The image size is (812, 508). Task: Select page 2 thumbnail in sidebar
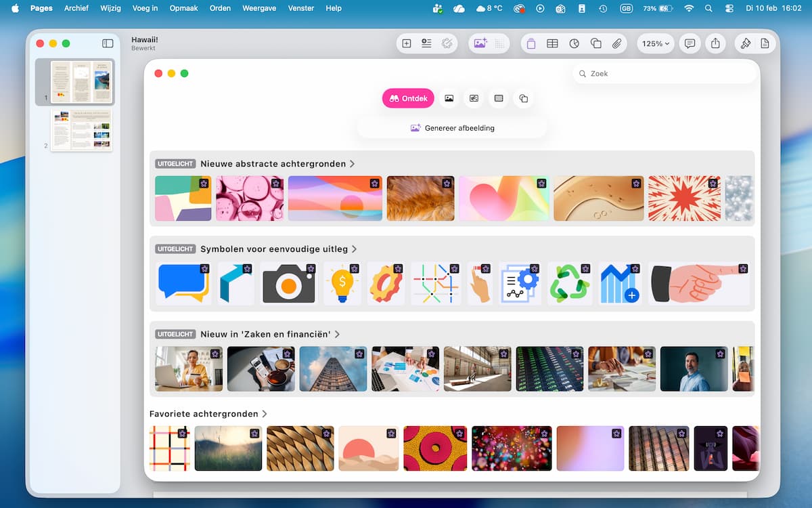81,130
